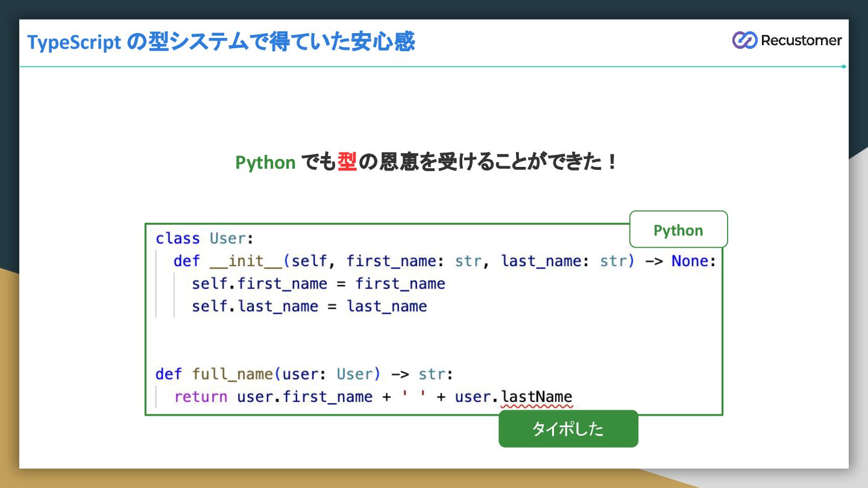
Task: Click "self.last_name = last_name" line
Action: click(x=309, y=307)
